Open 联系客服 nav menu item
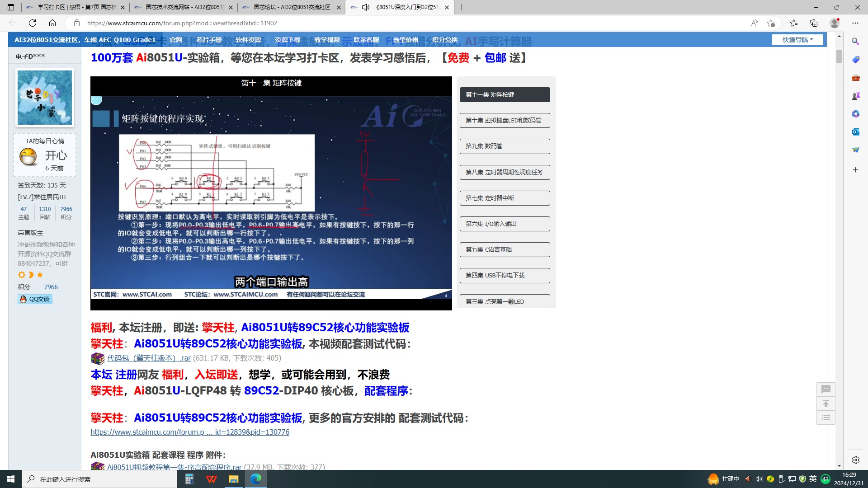This screenshot has height=488, width=868. click(x=366, y=40)
